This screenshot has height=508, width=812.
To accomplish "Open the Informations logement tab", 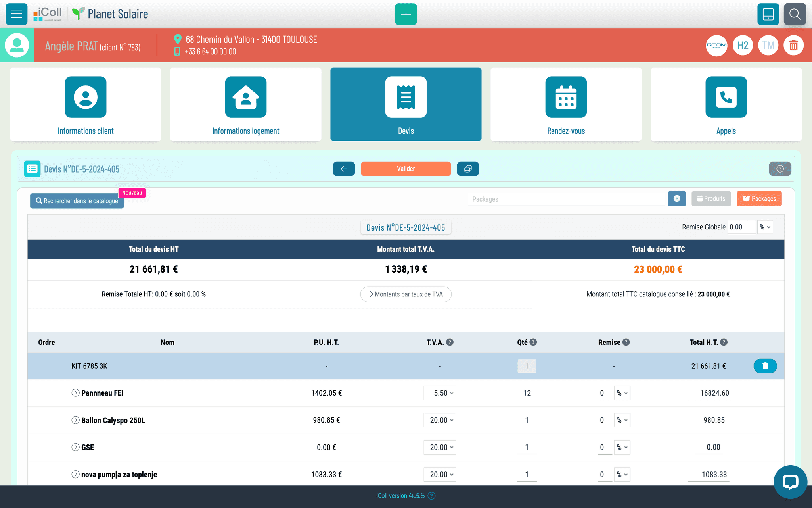I will (246, 104).
